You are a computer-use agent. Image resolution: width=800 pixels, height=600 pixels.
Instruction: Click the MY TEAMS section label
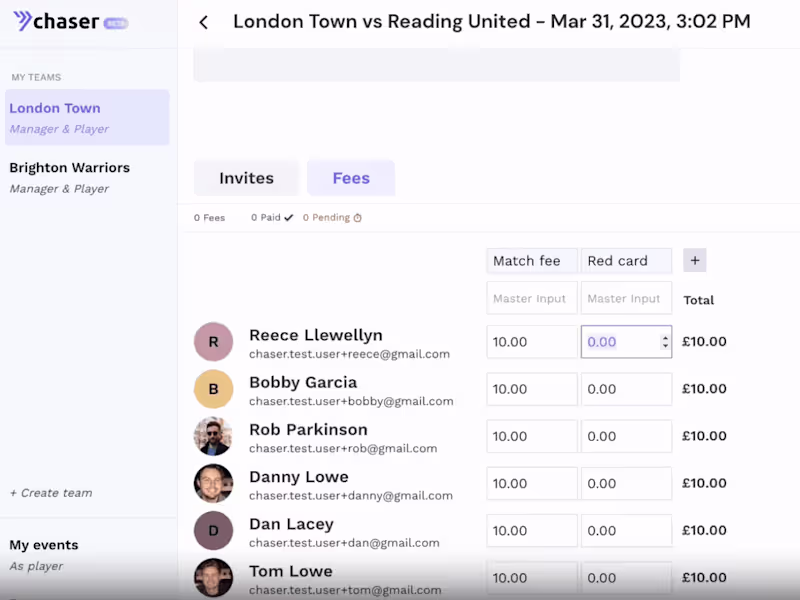point(36,77)
